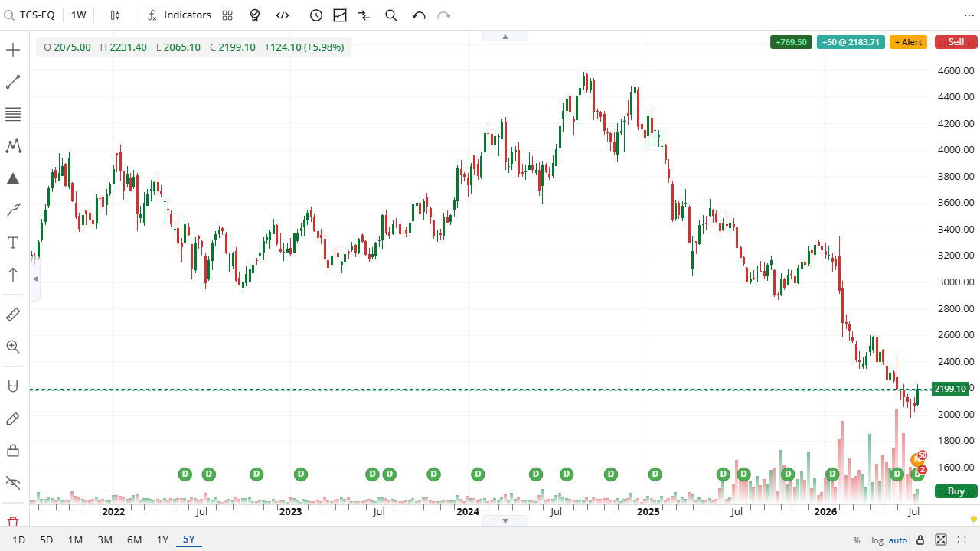Toggle the magnet snap mode

(x=13, y=386)
